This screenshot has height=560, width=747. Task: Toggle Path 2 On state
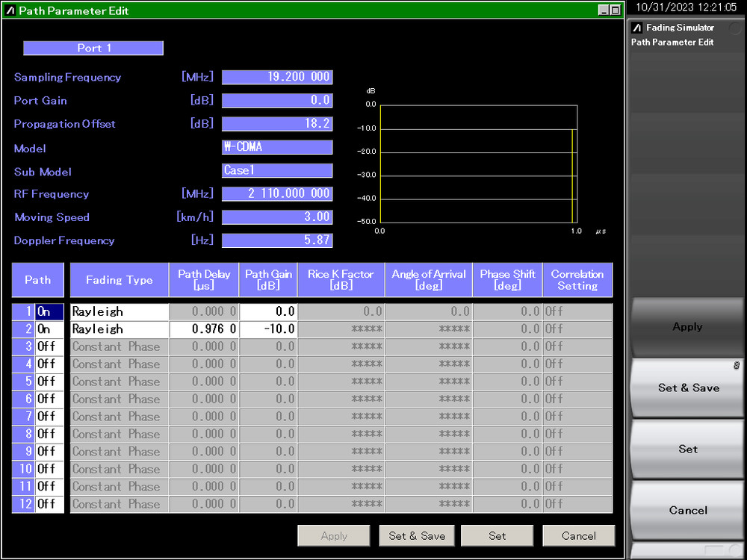pos(49,329)
